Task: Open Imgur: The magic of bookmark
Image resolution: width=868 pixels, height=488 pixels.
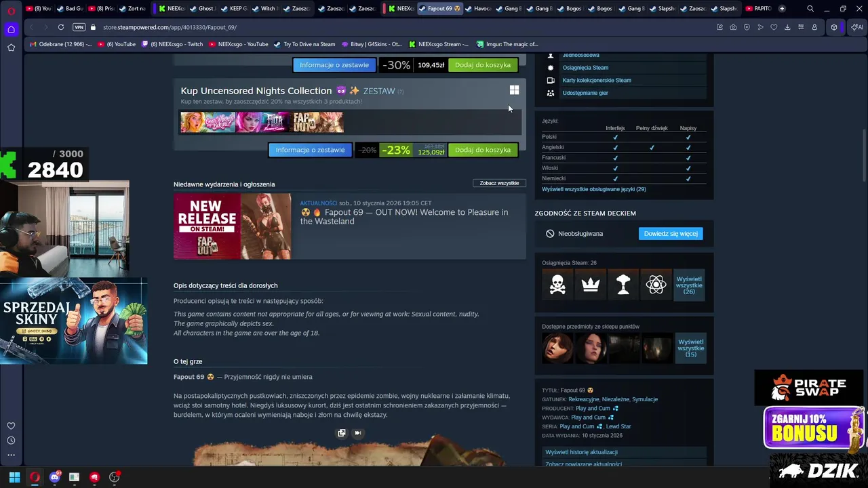Action: pos(507,44)
